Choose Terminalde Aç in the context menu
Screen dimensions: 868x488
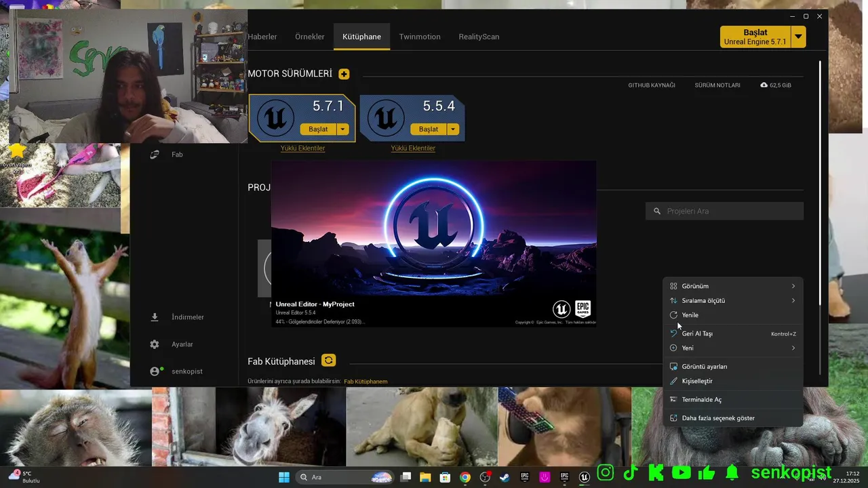[732, 400]
